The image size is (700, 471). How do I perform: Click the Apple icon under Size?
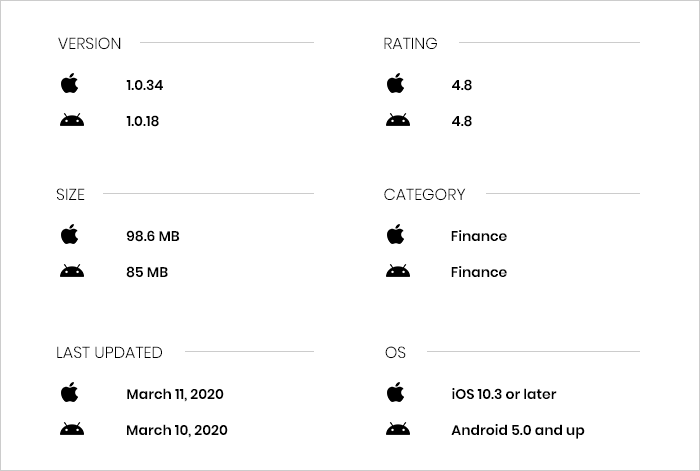69,235
